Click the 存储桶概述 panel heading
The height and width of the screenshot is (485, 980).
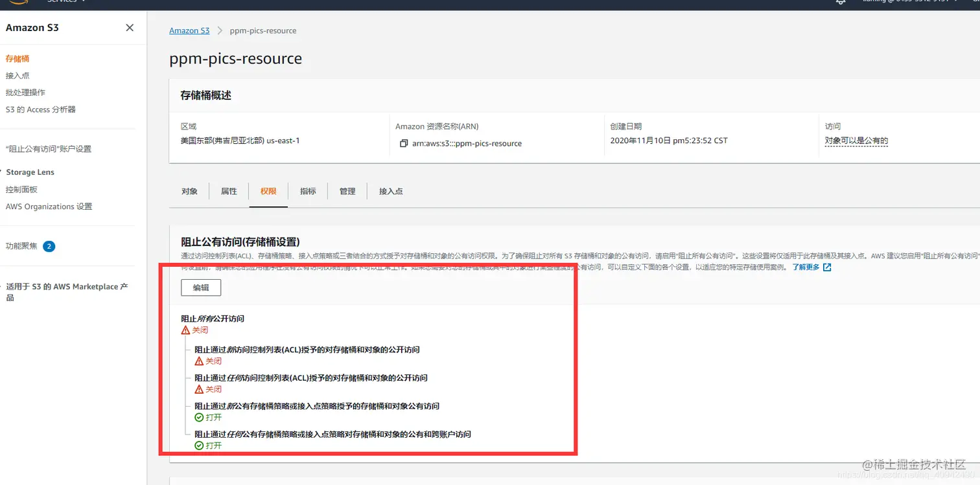(x=205, y=95)
